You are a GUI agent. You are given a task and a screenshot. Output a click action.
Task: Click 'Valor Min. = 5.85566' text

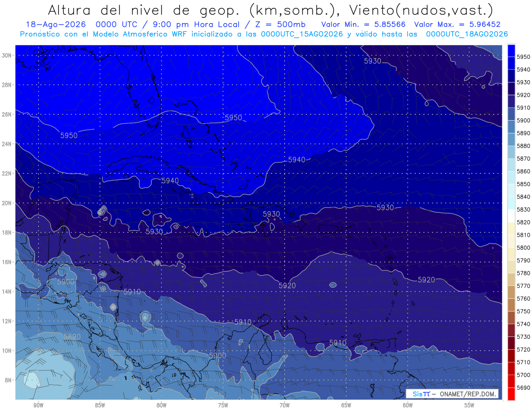tap(364, 24)
